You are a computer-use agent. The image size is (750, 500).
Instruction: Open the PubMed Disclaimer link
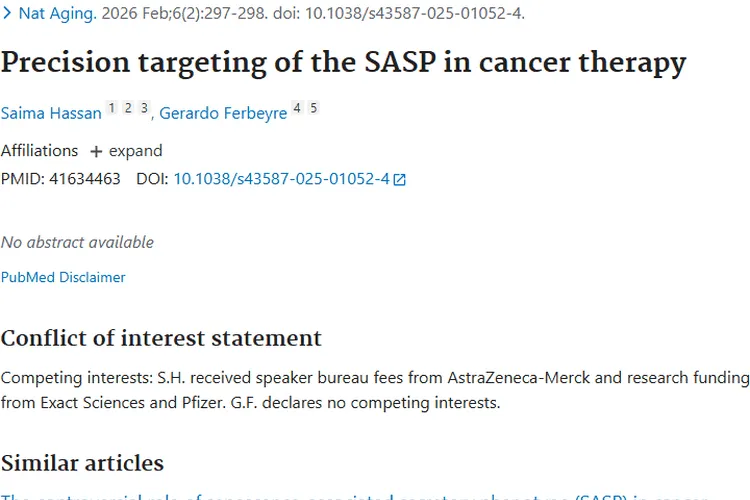63,277
